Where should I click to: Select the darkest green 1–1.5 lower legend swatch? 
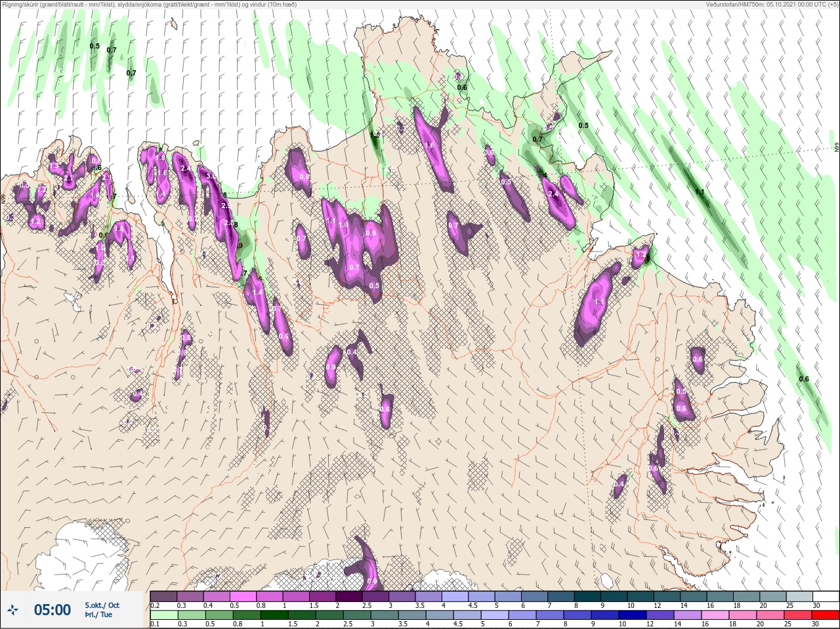(274, 615)
